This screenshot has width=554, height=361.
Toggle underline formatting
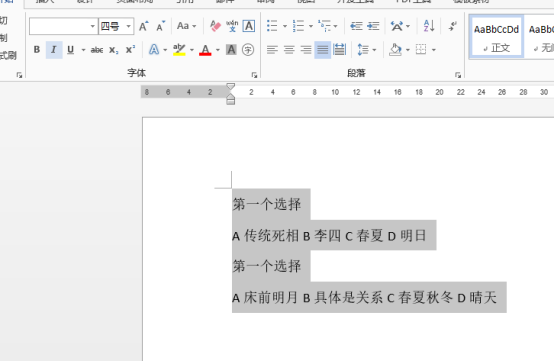click(71, 50)
